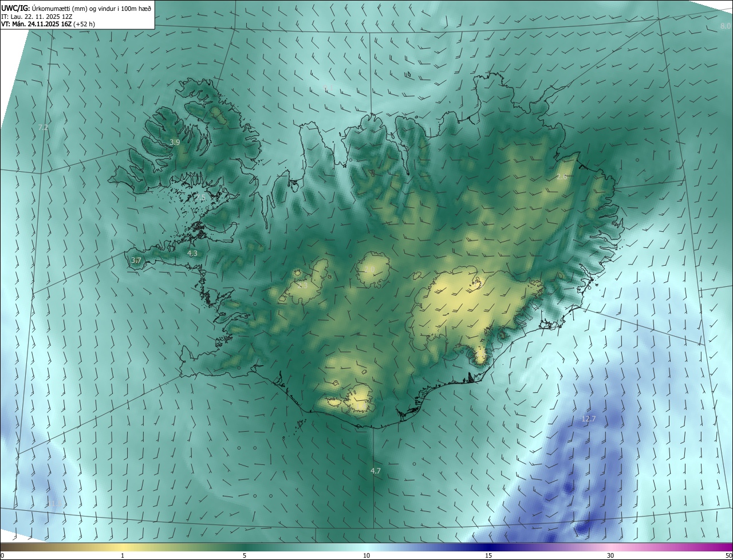Click the 12.7 value in the blue band
The width and height of the screenshot is (733, 560).
tap(589, 419)
